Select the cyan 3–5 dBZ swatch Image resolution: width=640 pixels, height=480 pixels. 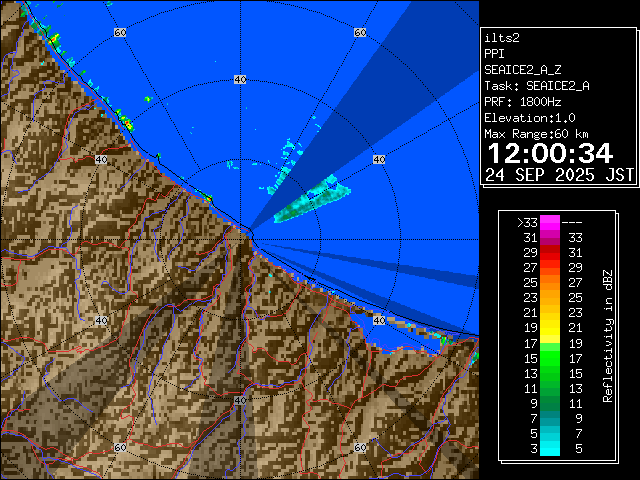coord(550,447)
